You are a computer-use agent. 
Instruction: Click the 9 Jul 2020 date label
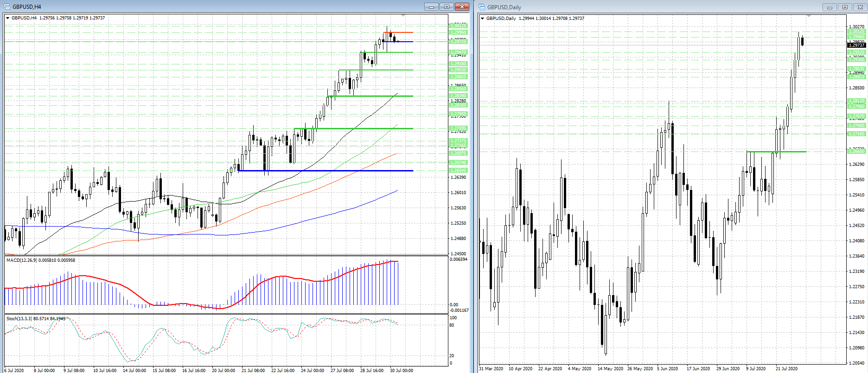click(x=755, y=369)
